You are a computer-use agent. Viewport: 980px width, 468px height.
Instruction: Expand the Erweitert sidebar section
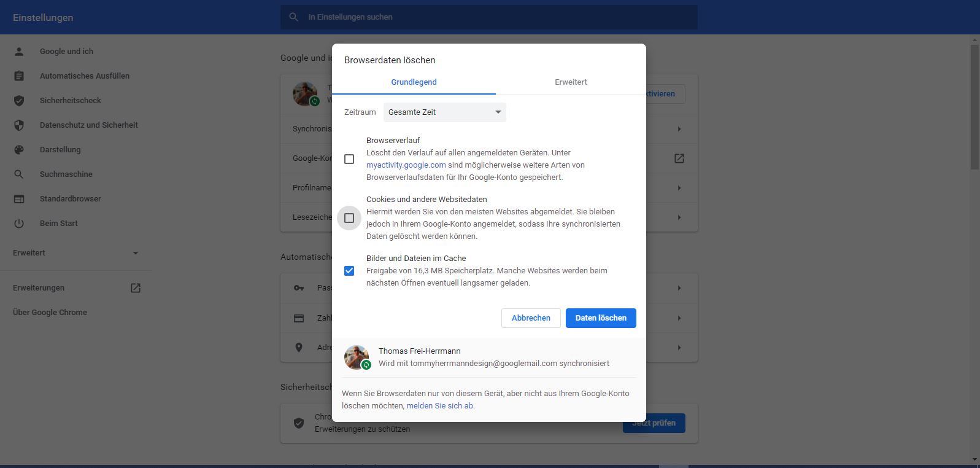pos(76,253)
